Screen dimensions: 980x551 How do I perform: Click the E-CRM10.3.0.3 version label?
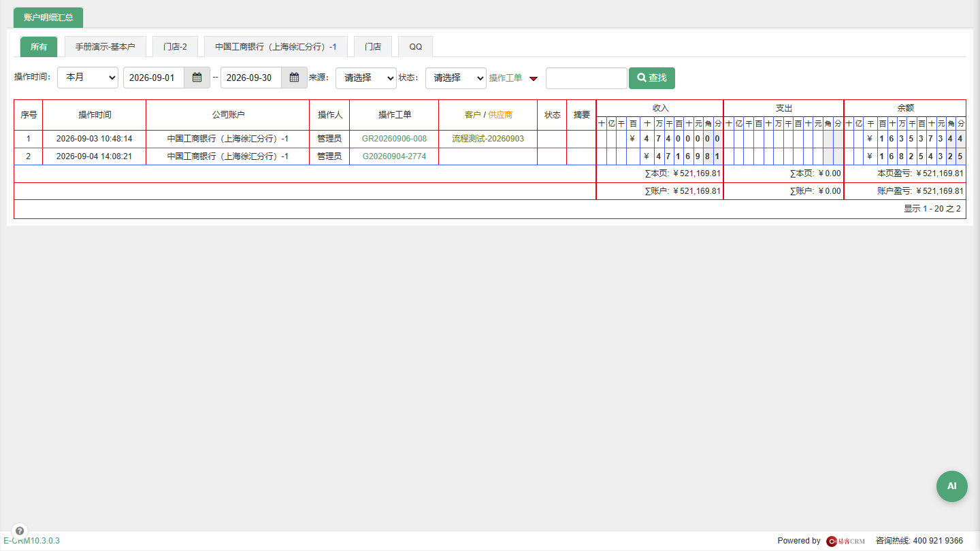(x=31, y=541)
